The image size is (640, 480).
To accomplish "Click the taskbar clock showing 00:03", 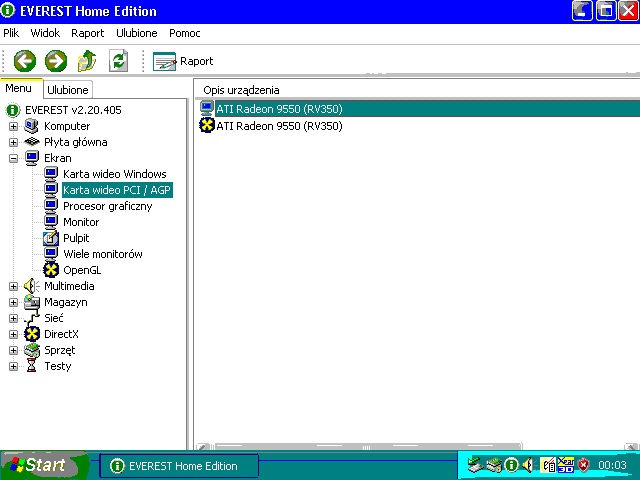I will tap(612, 465).
